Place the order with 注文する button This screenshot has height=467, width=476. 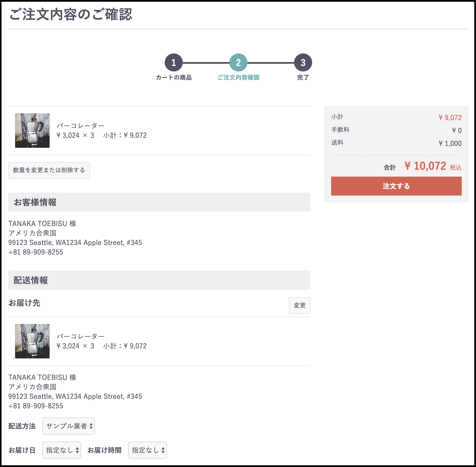pyautogui.click(x=396, y=186)
